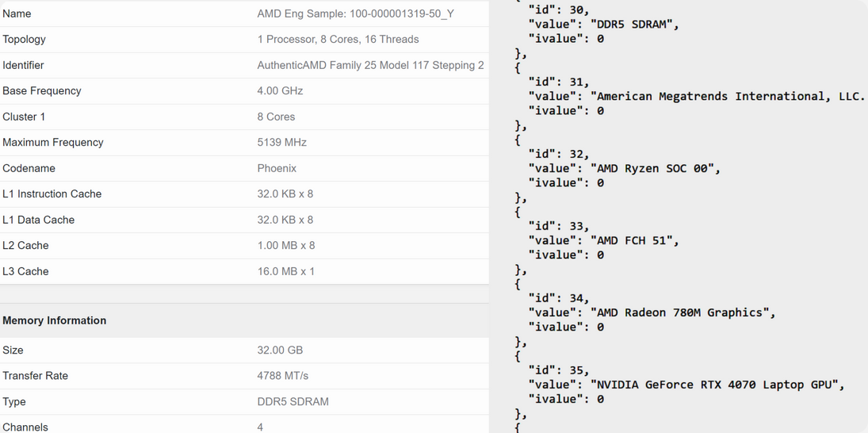The image size is (868, 433).
Task: Select the Codename Phoenix value
Action: pyautogui.click(x=277, y=168)
